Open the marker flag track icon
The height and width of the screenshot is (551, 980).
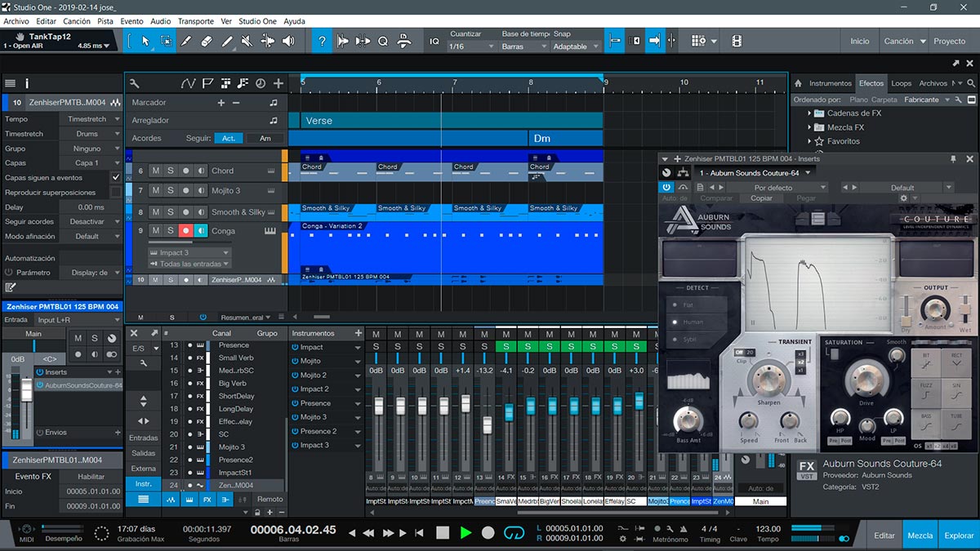pos(207,83)
